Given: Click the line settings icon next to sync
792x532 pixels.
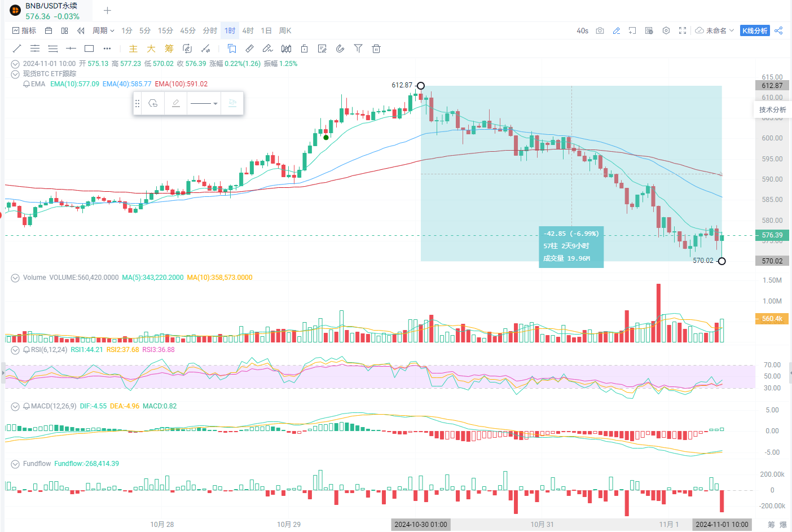Looking at the screenshot, I should (206, 49).
